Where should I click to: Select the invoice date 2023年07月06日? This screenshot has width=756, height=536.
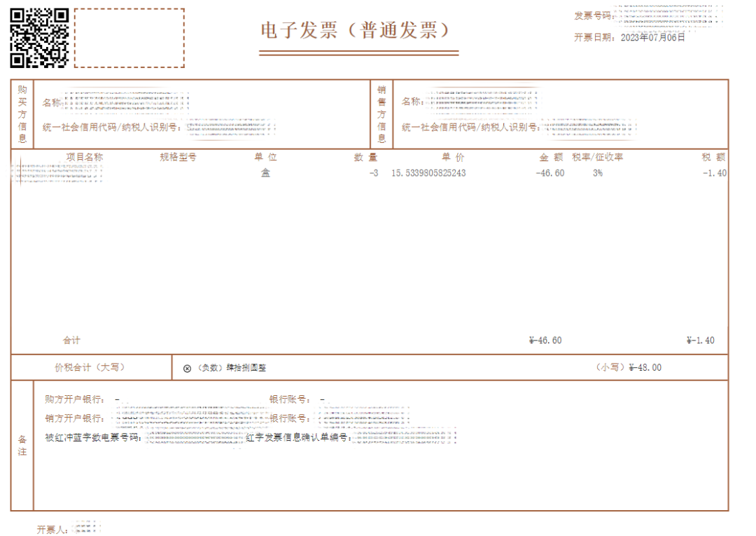pyautogui.click(x=653, y=38)
